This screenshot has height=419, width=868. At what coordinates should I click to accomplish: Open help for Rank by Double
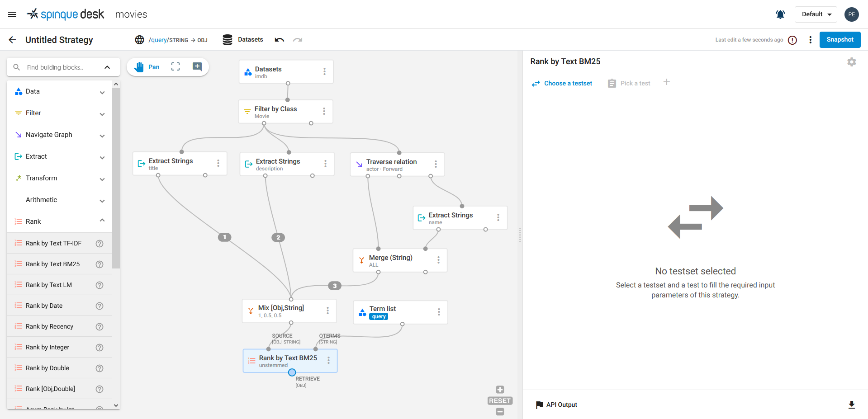(x=100, y=368)
